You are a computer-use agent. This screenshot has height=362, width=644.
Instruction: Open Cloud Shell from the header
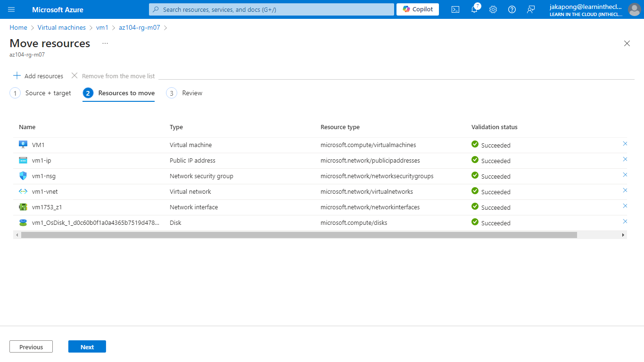pos(455,9)
